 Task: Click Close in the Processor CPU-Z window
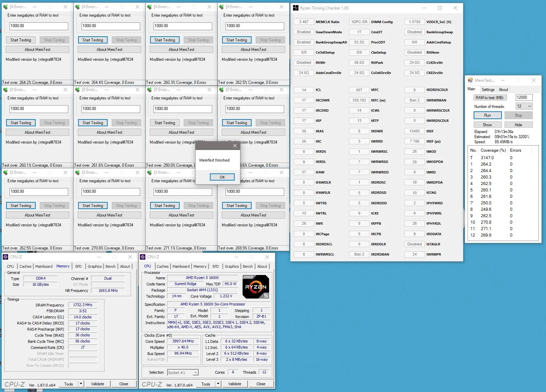coord(261,384)
